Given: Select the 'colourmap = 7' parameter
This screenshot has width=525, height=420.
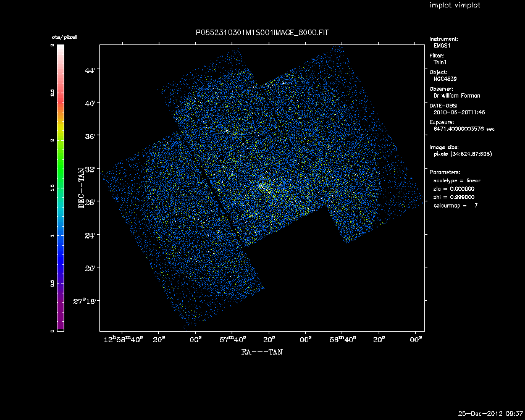Looking at the screenshot, I should point(456,206).
